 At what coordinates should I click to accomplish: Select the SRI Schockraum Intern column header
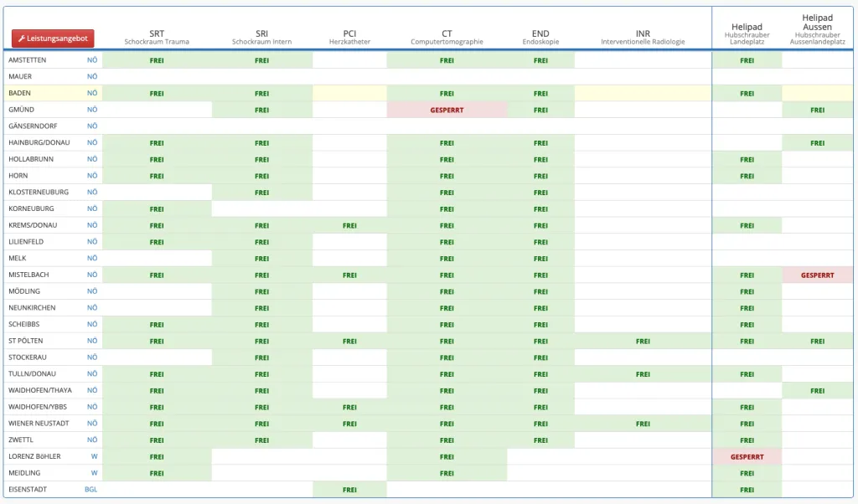261,37
